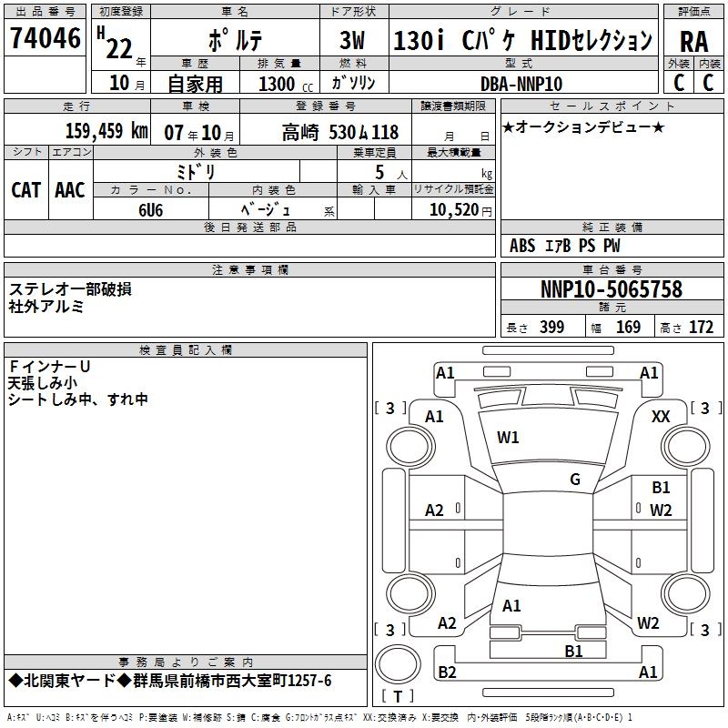Click the B1 mark on trunk lid
Viewport: 728px width, 728px height.
pyautogui.click(x=573, y=651)
